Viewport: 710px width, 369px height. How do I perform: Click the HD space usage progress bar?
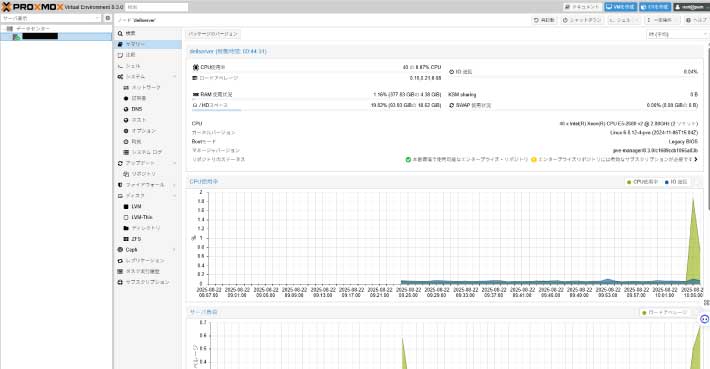point(316,110)
